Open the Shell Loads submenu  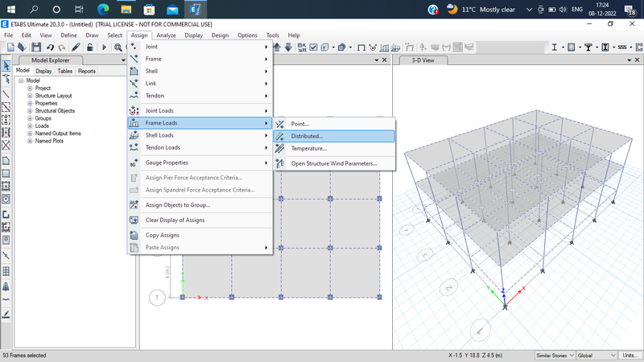[200, 135]
